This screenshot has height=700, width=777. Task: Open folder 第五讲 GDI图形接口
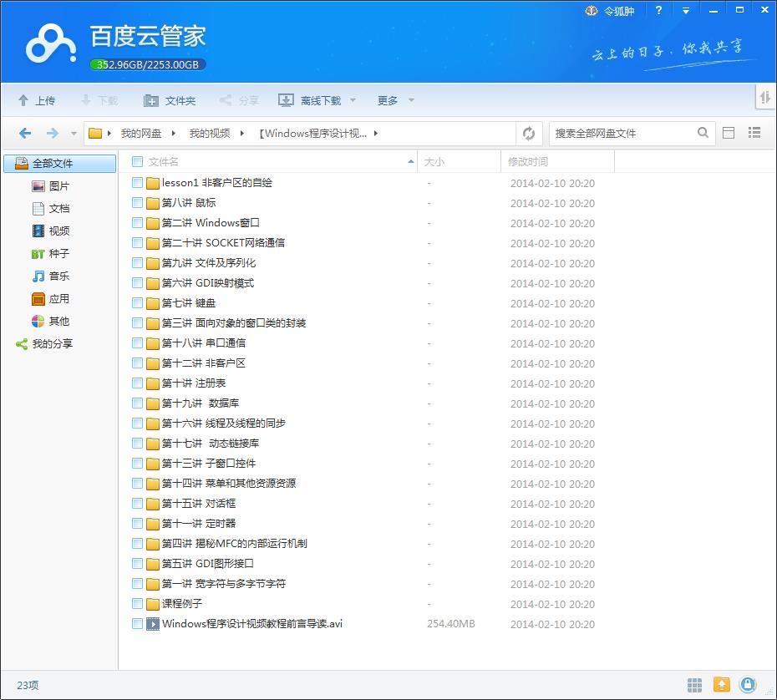[208, 563]
